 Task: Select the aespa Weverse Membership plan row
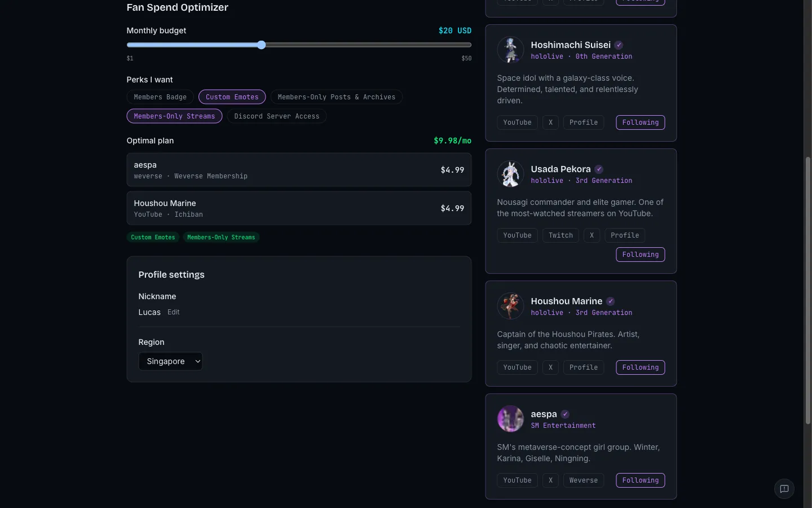[299, 170]
